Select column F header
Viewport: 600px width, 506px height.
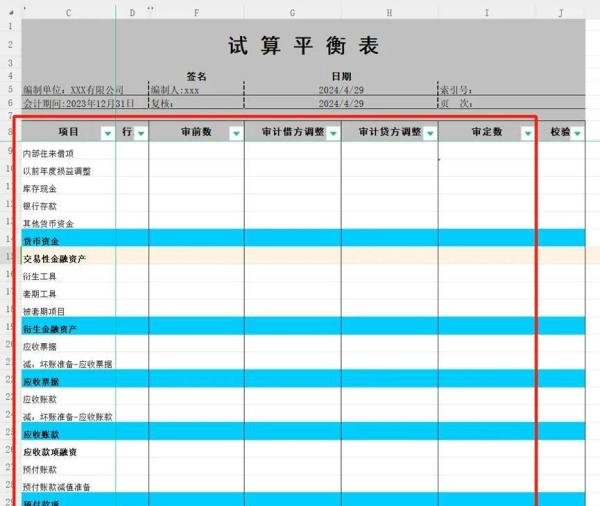click(196, 13)
